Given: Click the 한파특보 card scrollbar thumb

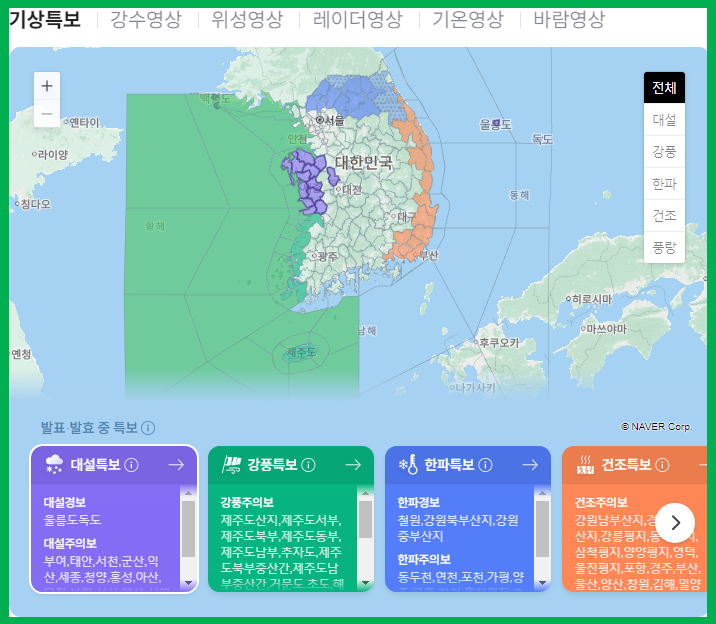Looking at the screenshot, I should pos(542,529).
